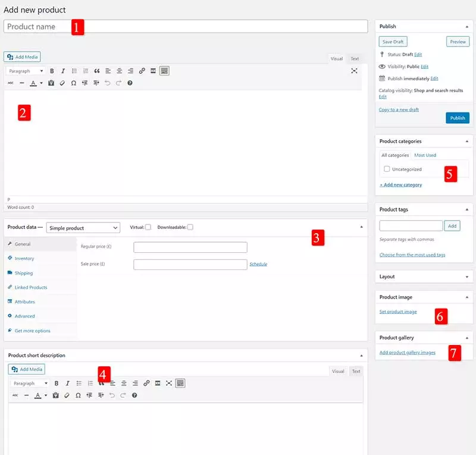Insert special character in short description editor

pyautogui.click(x=78, y=395)
